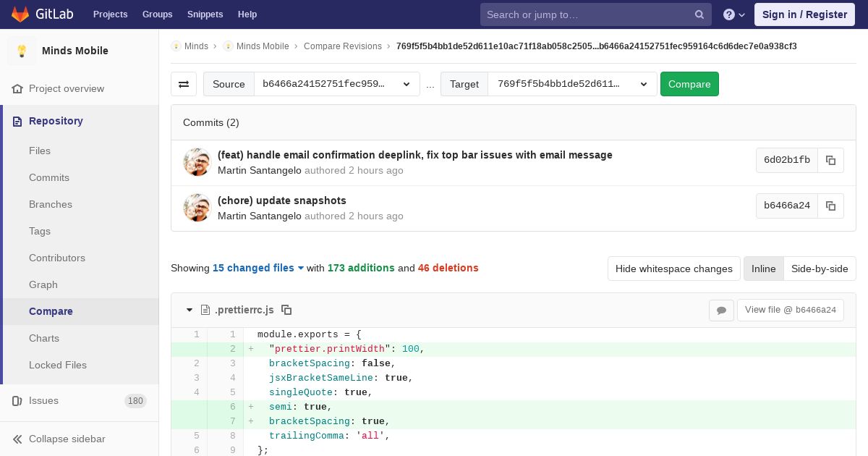Click Martin Santangelo on the deeplink commit
The image size is (868, 456).
click(x=260, y=170)
